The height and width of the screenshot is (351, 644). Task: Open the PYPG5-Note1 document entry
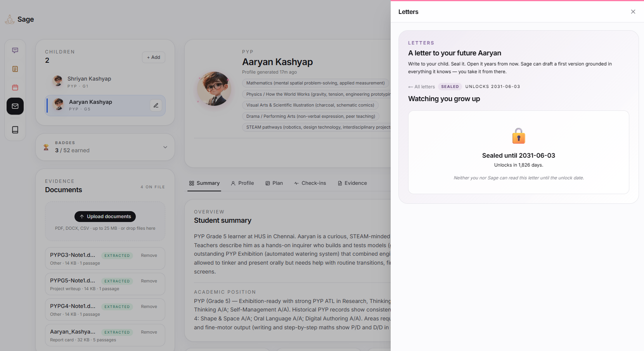click(105, 284)
